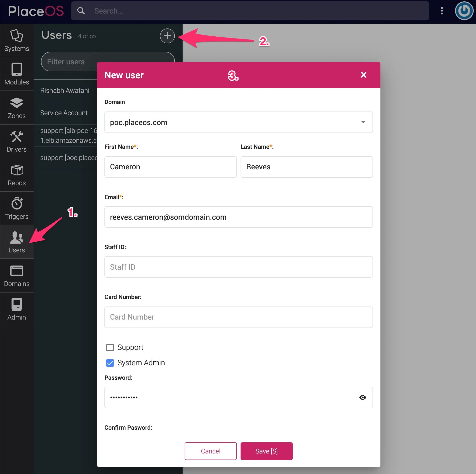476x474 pixels.
Task: Open the Triggers section
Action: (17, 208)
